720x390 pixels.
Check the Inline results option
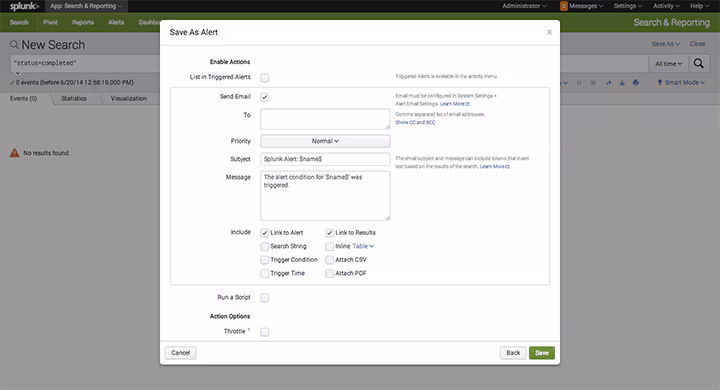329,246
